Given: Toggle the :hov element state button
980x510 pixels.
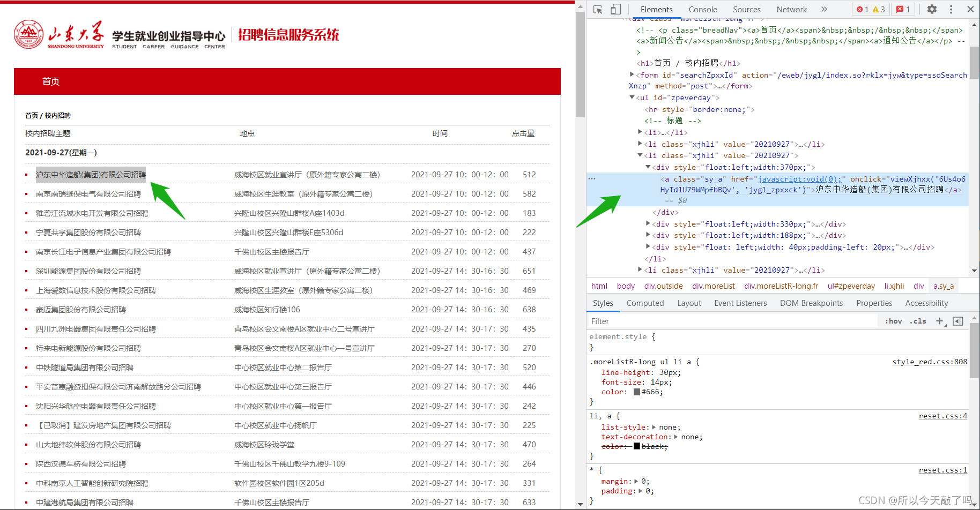Looking at the screenshot, I should pyautogui.click(x=894, y=321).
